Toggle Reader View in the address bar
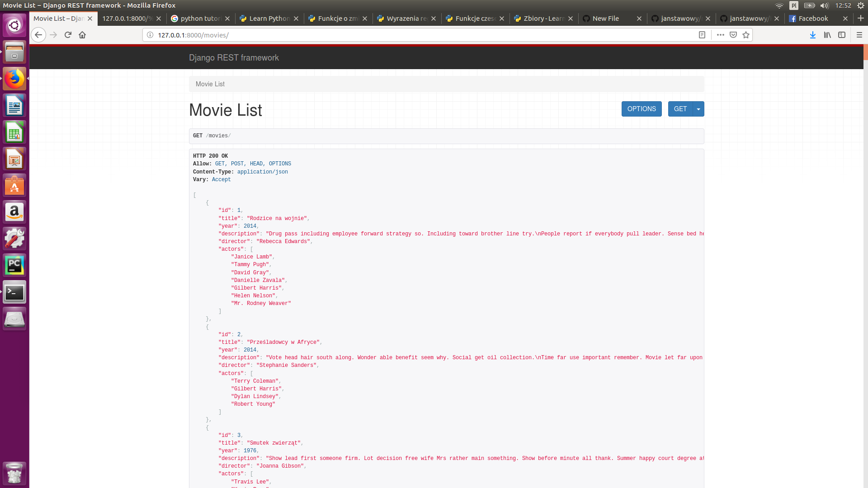Image resolution: width=868 pixels, height=488 pixels. click(702, 35)
